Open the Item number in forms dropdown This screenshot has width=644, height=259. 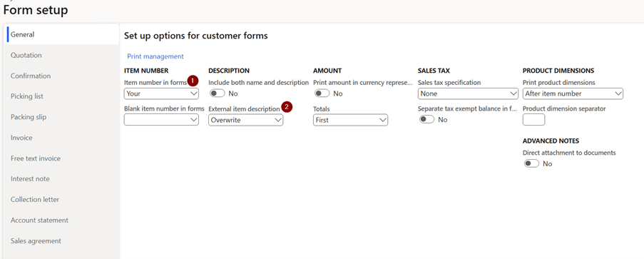pyautogui.click(x=161, y=93)
